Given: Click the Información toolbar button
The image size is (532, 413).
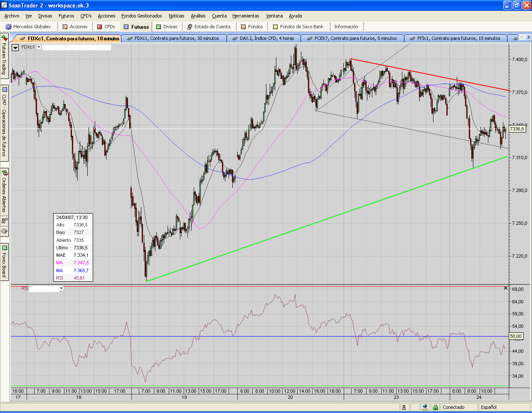Looking at the screenshot, I should coord(346,27).
